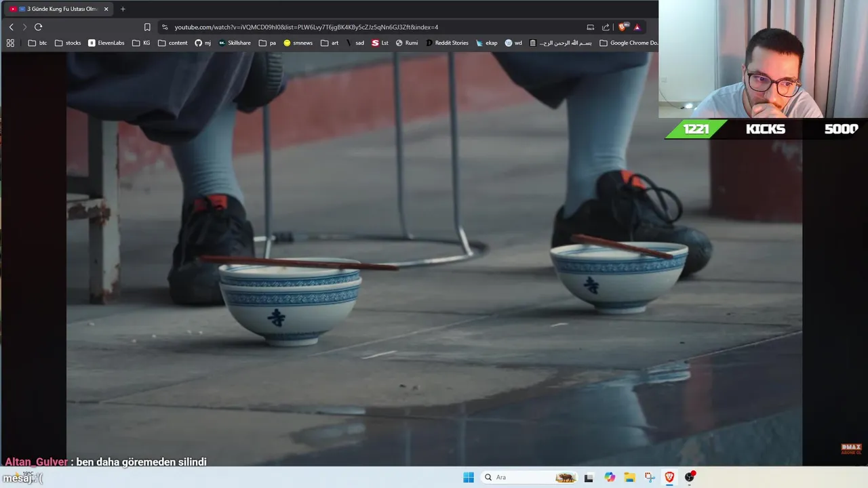The image size is (868, 488).
Task: Open the mj GitHub bookmark
Action: pos(203,43)
